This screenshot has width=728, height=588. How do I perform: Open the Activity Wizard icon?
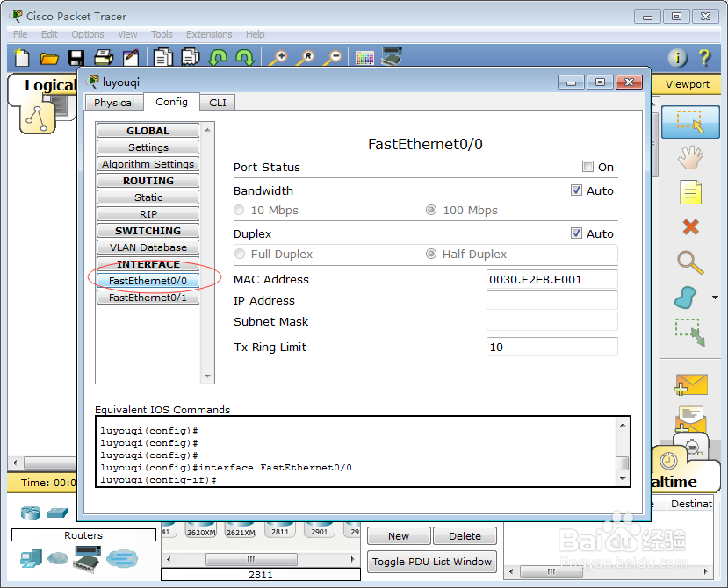[131, 58]
